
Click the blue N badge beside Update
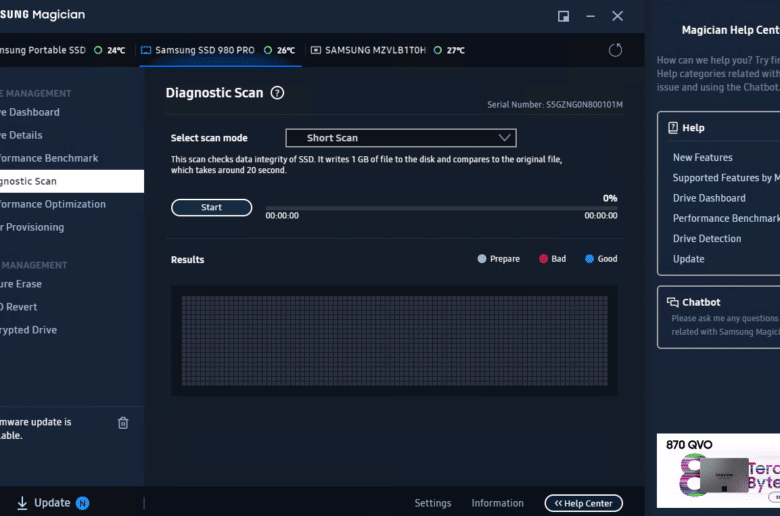coord(83,503)
